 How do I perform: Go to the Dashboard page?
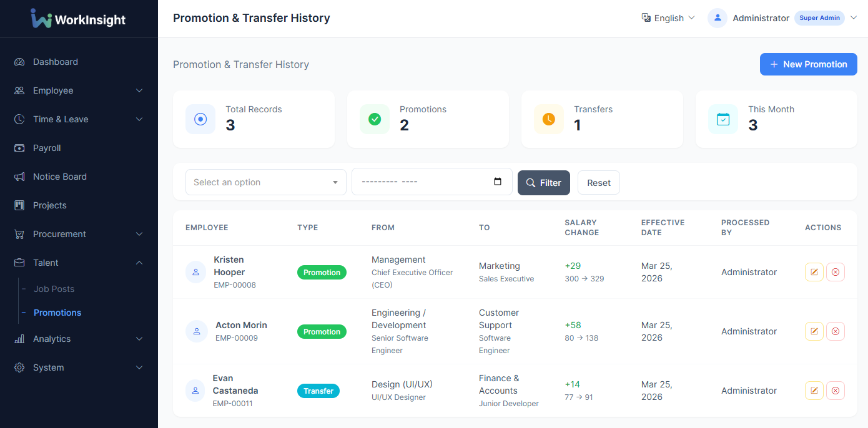(x=56, y=62)
